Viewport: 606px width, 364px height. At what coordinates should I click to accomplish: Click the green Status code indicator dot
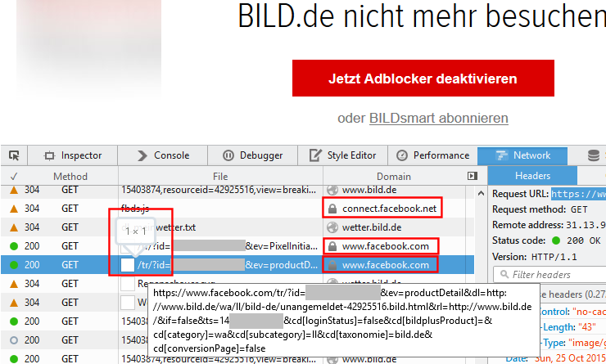point(556,240)
